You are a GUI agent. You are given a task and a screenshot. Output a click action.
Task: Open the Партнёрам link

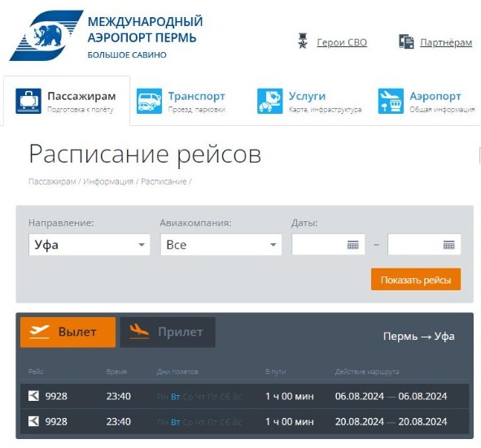click(446, 42)
